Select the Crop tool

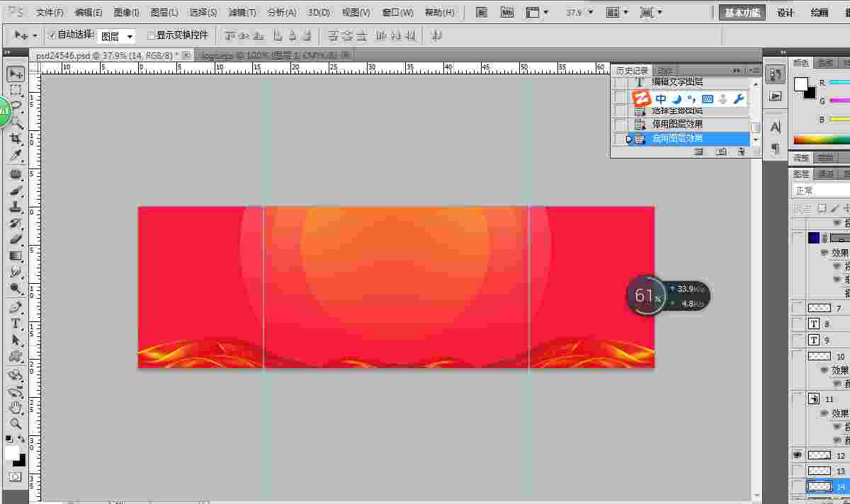coord(16,139)
